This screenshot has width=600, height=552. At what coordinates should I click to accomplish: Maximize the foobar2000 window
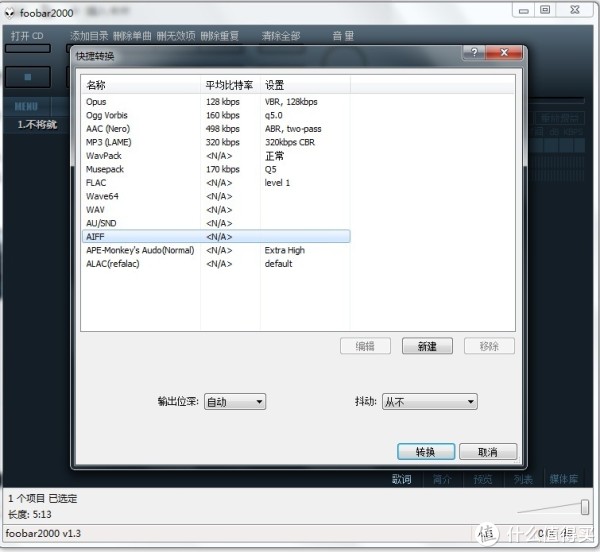(545, 10)
